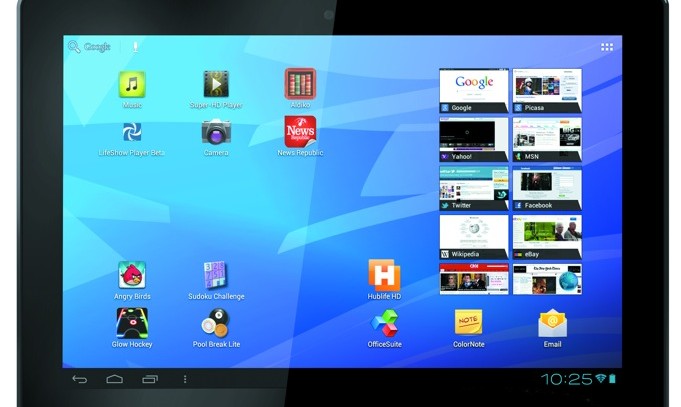The image size is (681, 407).
Task: Tap the Google search bar text
Action: tap(97, 47)
